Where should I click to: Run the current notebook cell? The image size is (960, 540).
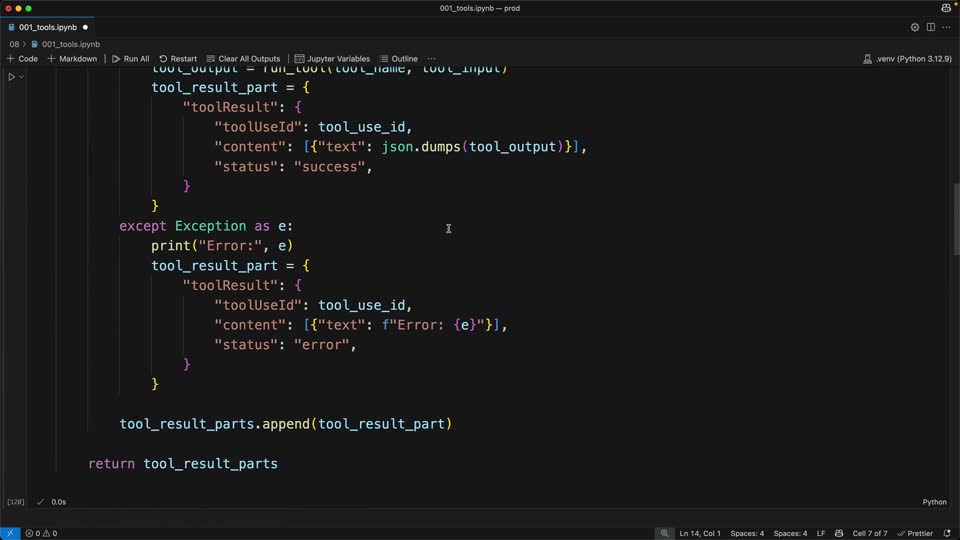(x=11, y=77)
